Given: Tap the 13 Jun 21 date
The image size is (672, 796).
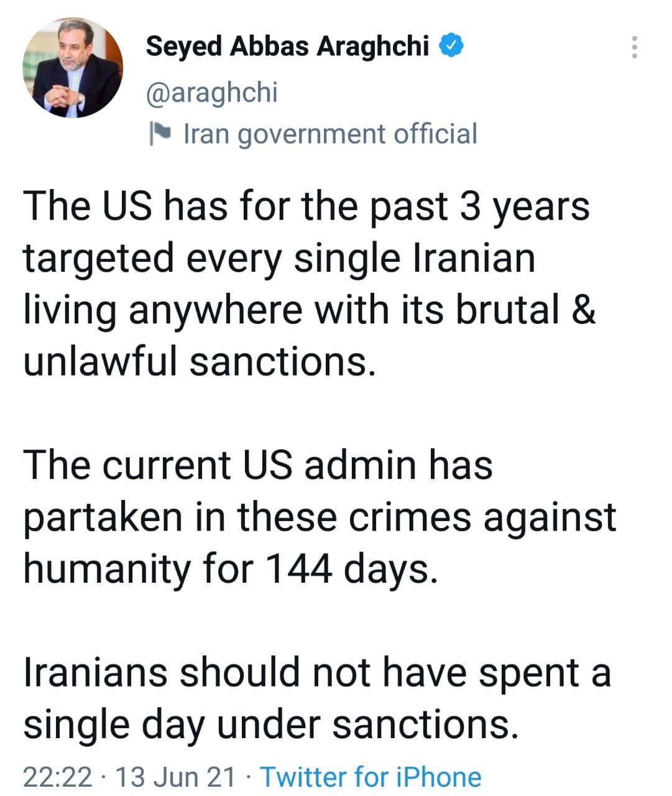Looking at the screenshot, I should click(x=176, y=777).
